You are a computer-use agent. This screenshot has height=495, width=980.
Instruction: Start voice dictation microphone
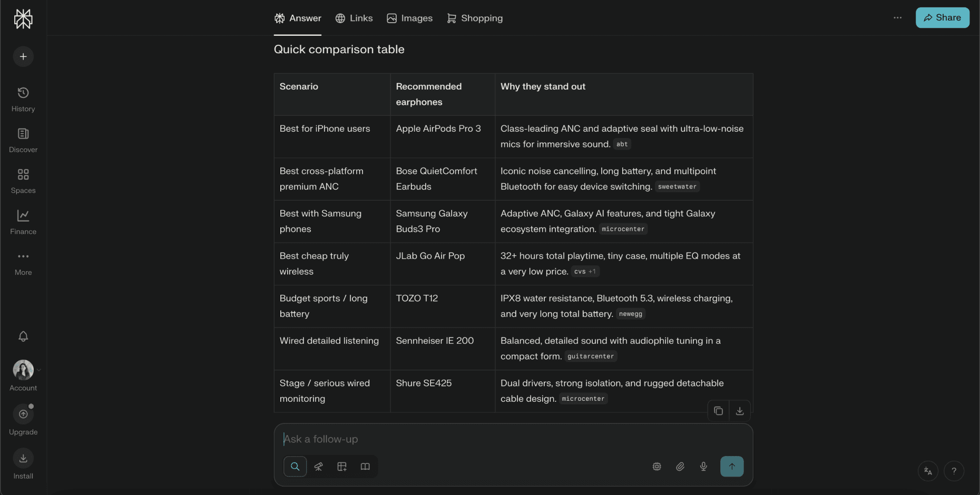point(703,467)
